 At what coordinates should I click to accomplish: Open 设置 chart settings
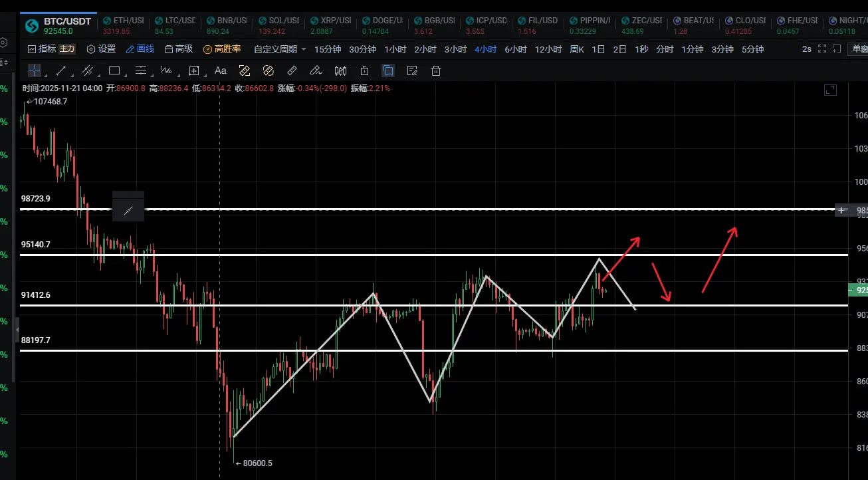point(101,49)
